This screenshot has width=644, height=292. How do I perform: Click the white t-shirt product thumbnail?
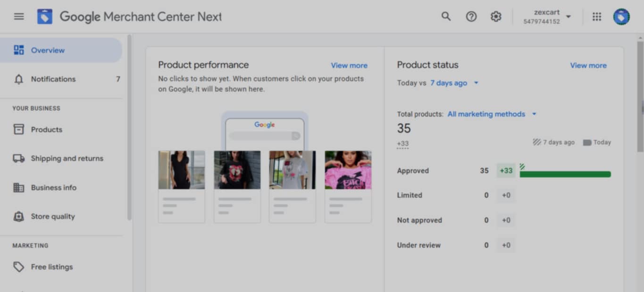point(293,170)
